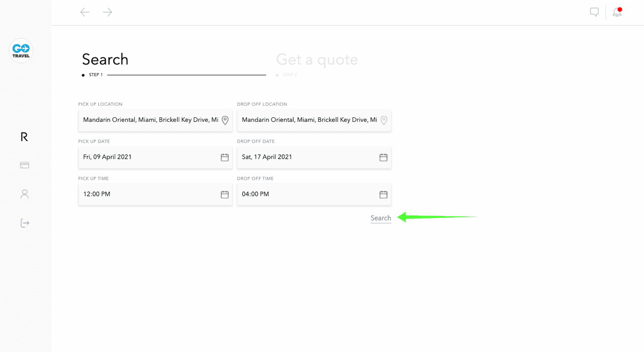The image size is (644, 352).
Task: Click the back arrow navigation icon
Action: [85, 12]
